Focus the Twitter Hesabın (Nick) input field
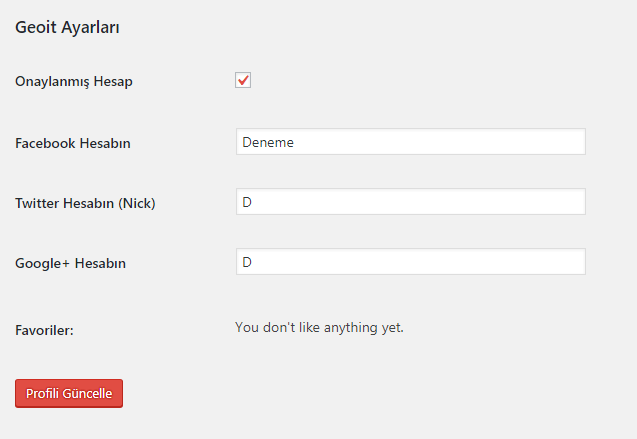The image size is (637, 439). pyautogui.click(x=410, y=202)
